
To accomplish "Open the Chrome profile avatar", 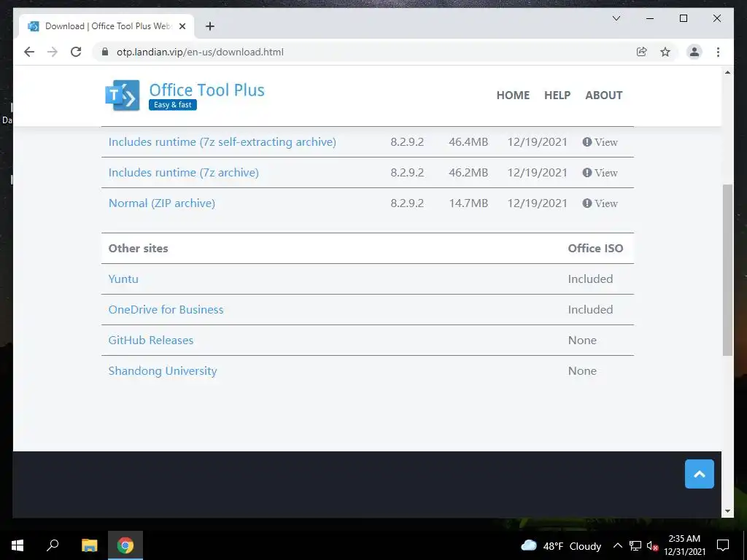I will pyautogui.click(x=694, y=52).
